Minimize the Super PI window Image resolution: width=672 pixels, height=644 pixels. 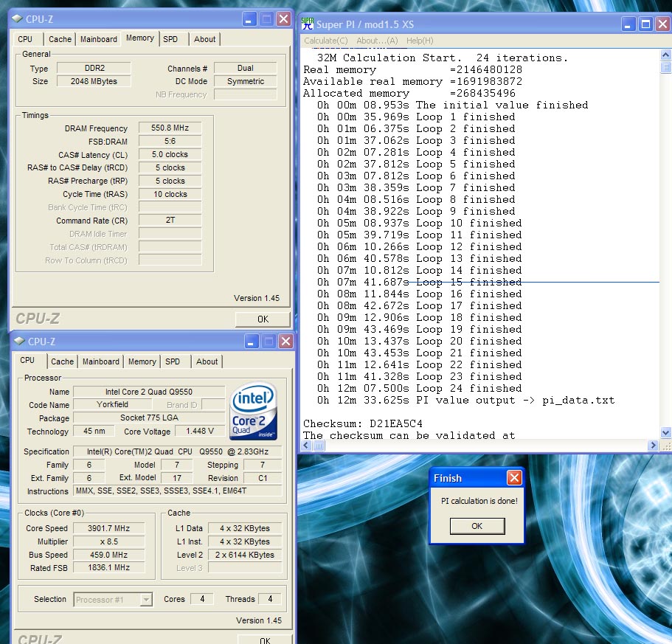pos(628,24)
